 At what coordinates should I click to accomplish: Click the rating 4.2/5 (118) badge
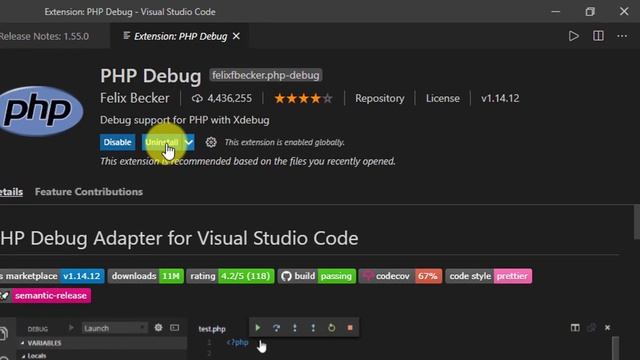click(231, 276)
